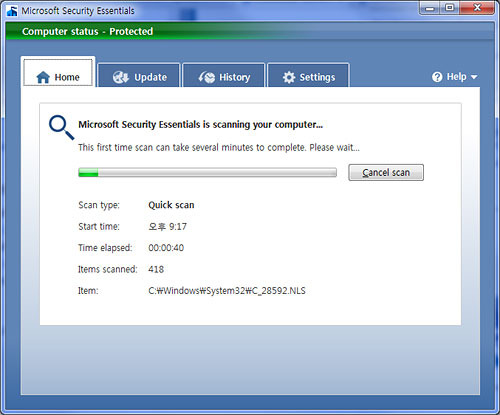
Task: Click the Update tab globe icon
Action: pyautogui.click(x=120, y=77)
